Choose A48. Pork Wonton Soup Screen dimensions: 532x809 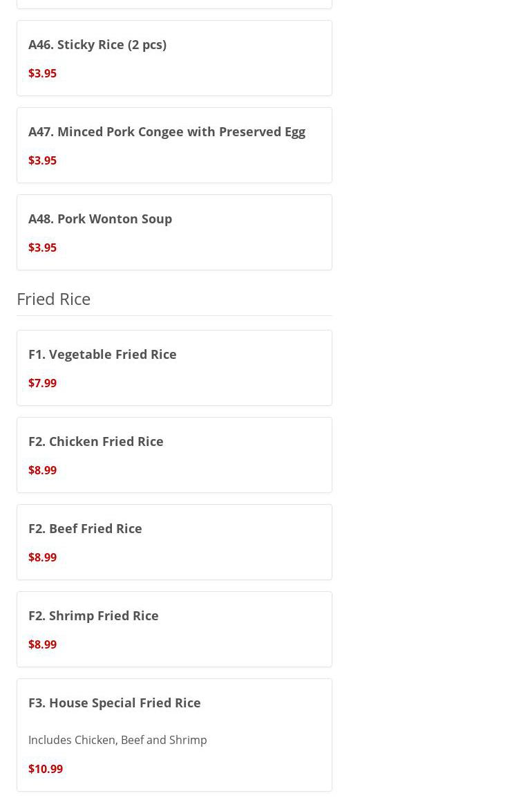100,219
